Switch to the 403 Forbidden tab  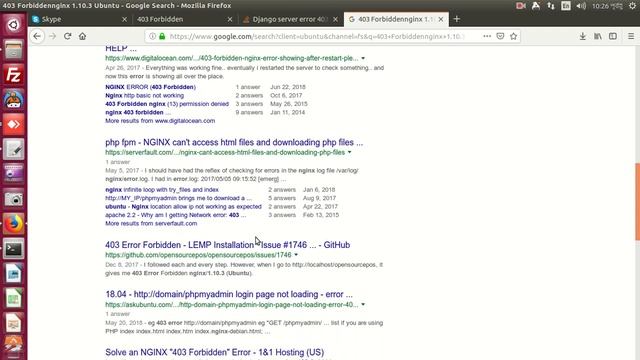185,19
